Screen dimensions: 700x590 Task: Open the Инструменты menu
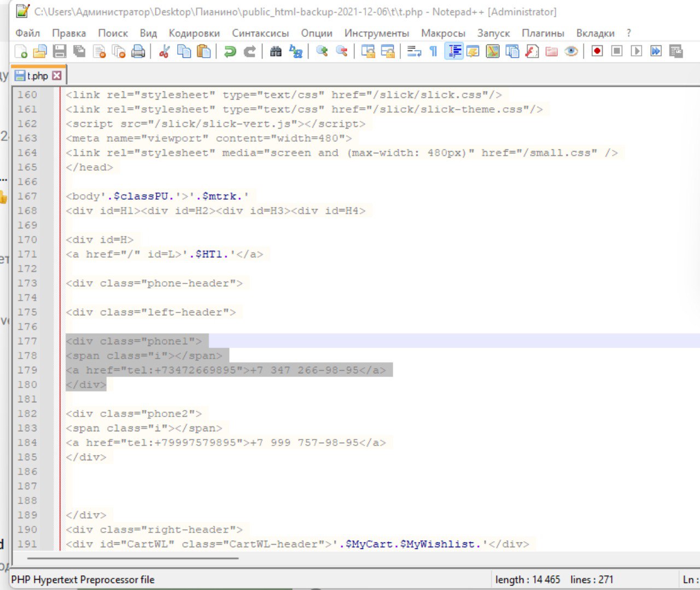377,33
